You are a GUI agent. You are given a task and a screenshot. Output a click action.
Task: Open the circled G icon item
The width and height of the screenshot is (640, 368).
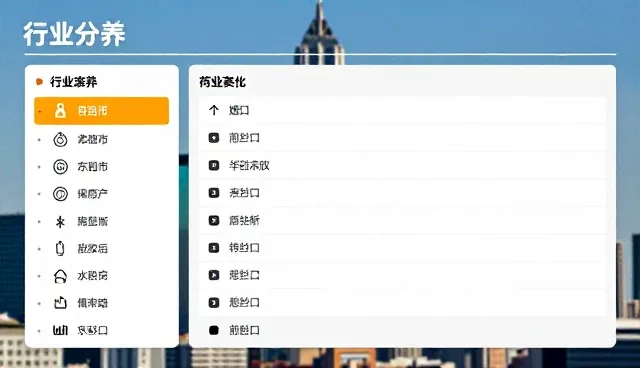click(60, 166)
